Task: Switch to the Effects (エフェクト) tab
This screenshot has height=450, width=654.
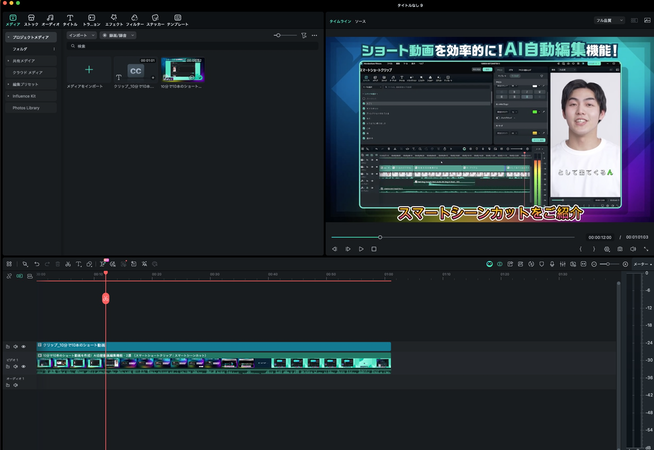Action: 113,19
